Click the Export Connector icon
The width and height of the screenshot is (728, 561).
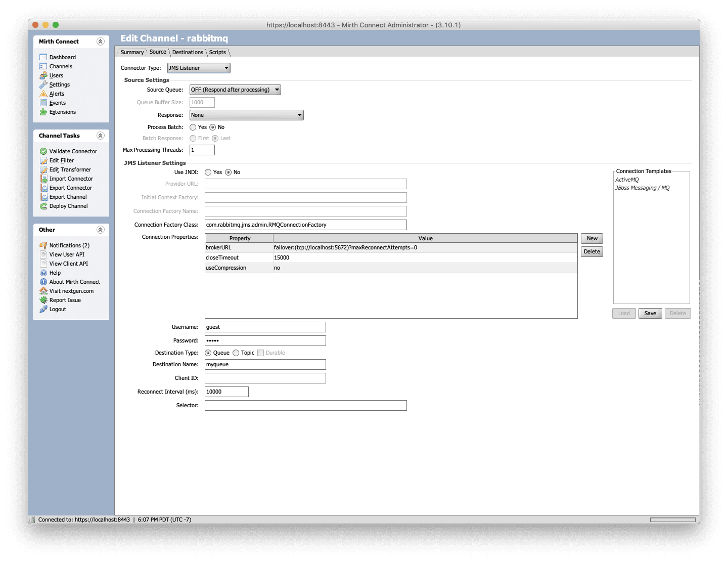pos(43,188)
